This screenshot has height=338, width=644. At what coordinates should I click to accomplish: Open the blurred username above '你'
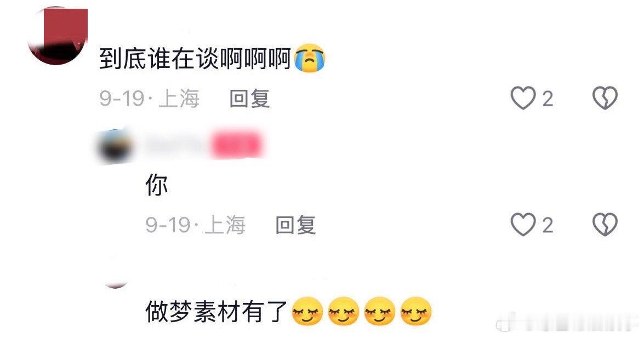click(176, 145)
